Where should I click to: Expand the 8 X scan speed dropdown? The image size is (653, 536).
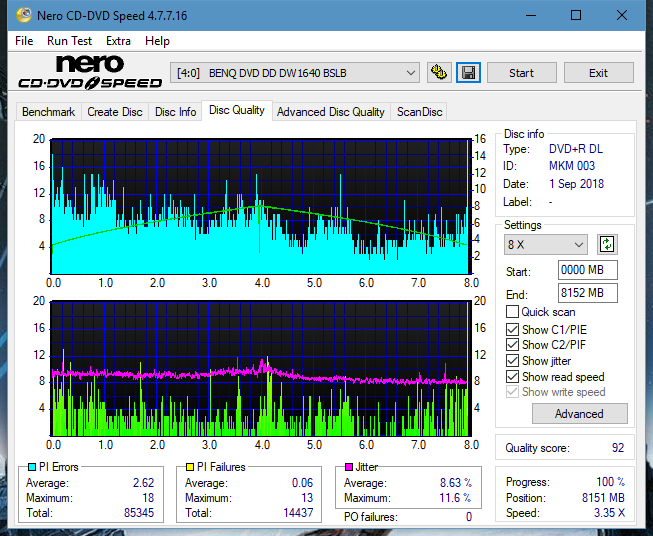click(546, 244)
